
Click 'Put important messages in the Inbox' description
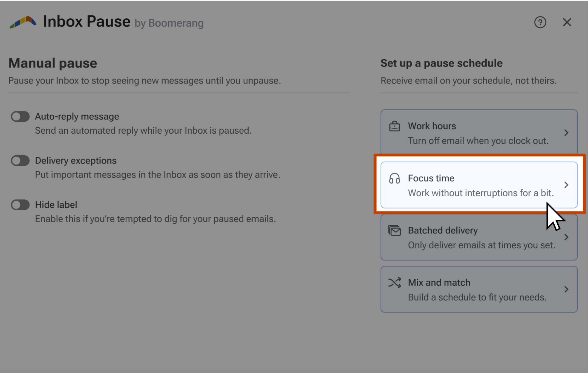coord(158,175)
